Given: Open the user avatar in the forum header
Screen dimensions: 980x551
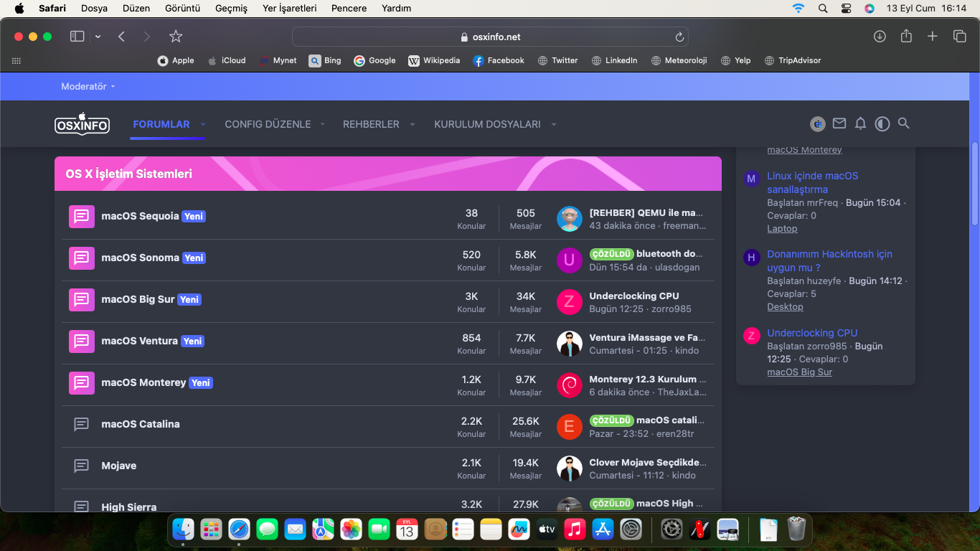Looking at the screenshot, I should (x=818, y=124).
